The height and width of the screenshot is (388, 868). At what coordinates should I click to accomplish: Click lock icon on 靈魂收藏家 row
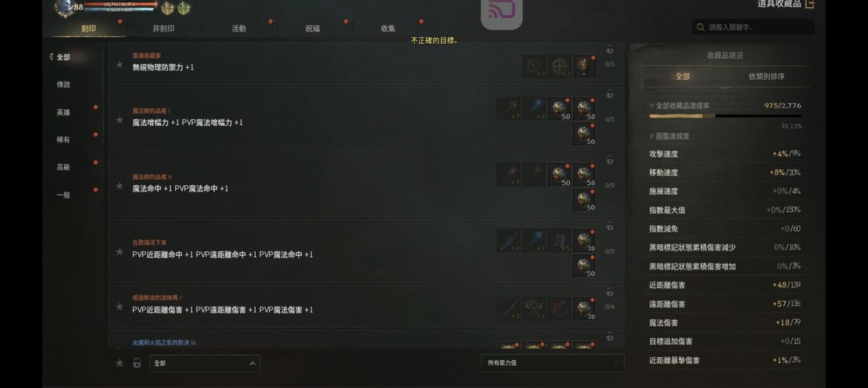coord(609,50)
